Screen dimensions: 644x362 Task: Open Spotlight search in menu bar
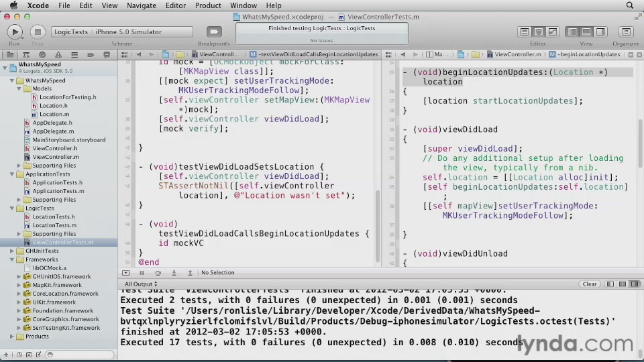630,5
